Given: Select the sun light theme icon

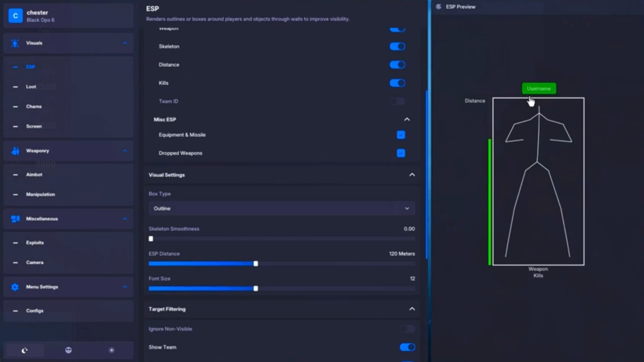Looking at the screenshot, I should [x=112, y=350].
